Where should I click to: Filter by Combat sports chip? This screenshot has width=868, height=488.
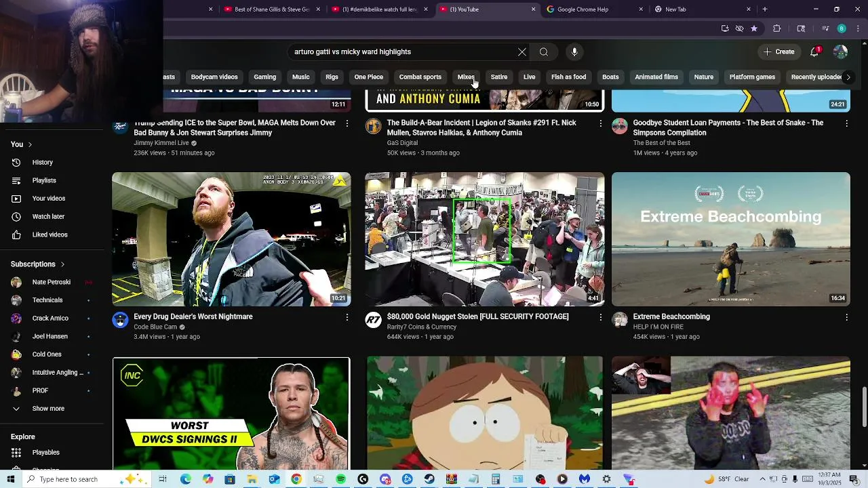[x=420, y=77]
